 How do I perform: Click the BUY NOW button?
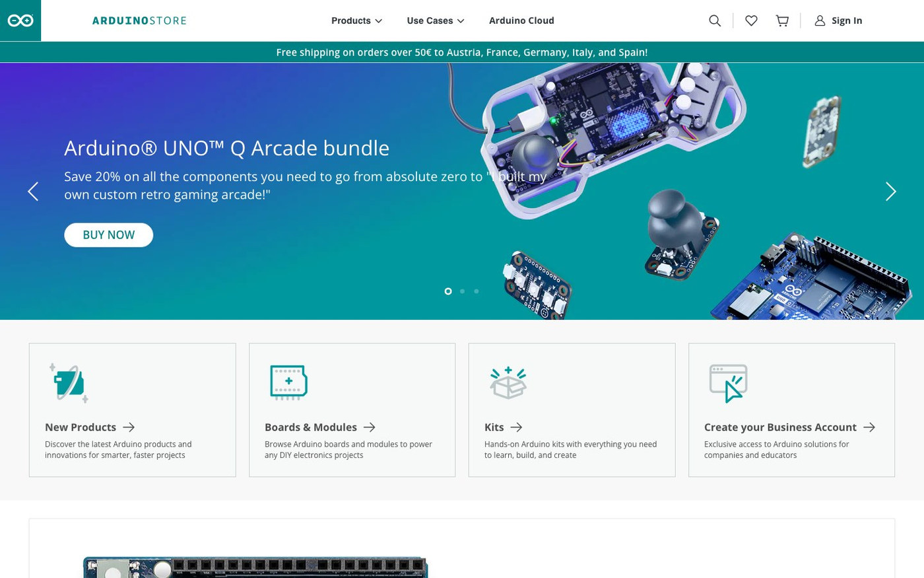click(x=108, y=235)
